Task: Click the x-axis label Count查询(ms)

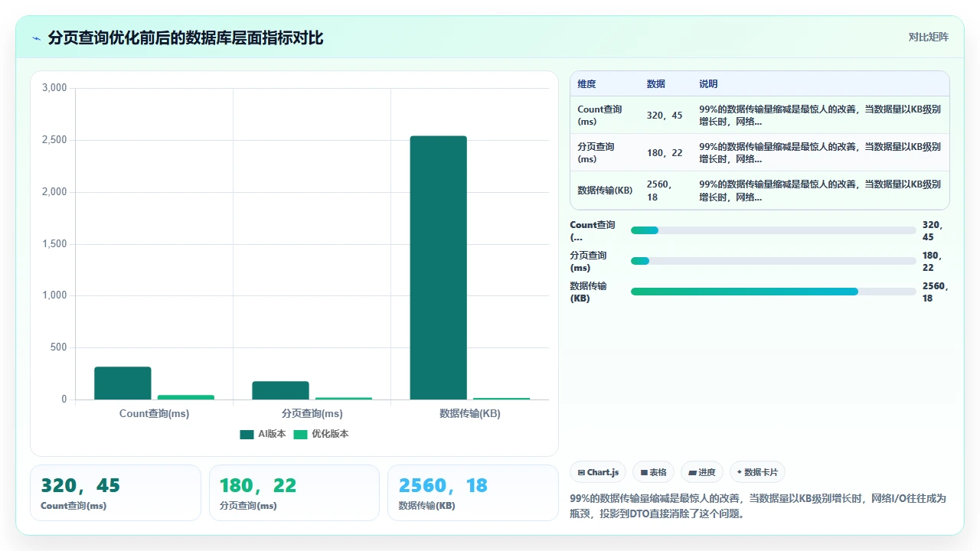Action: (154, 413)
